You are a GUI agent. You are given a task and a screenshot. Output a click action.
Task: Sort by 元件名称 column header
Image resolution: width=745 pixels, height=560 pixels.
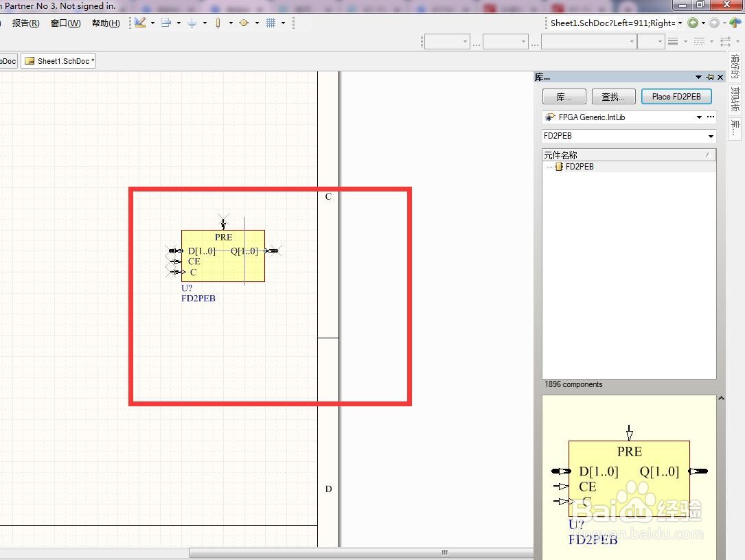coord(628,155)
